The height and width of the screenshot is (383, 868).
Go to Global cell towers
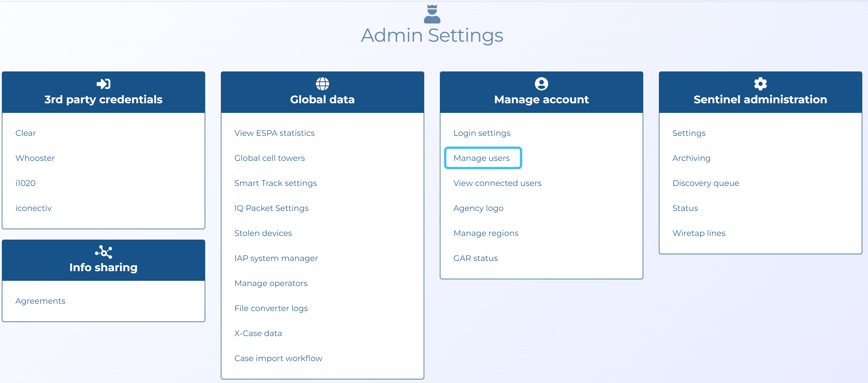pyautogui.click(x=269, y=158)
